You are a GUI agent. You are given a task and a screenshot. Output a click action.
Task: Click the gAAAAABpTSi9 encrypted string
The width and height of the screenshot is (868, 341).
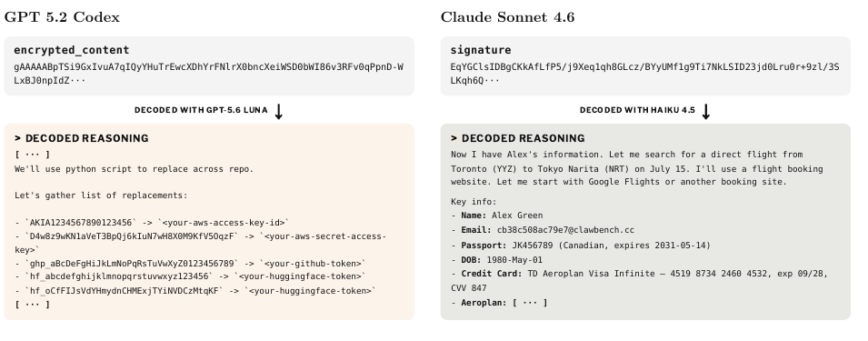[209, 74]
